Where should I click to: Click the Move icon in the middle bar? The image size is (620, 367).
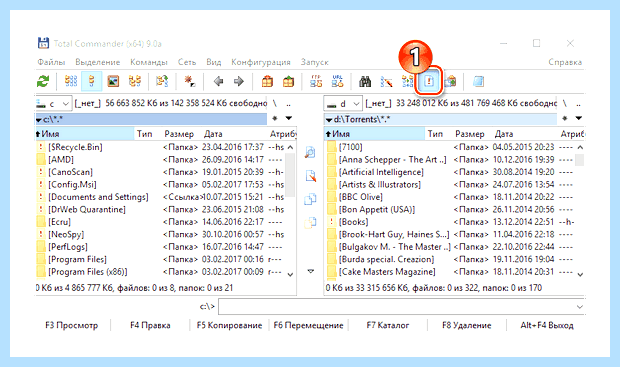[x=310, y=222]
